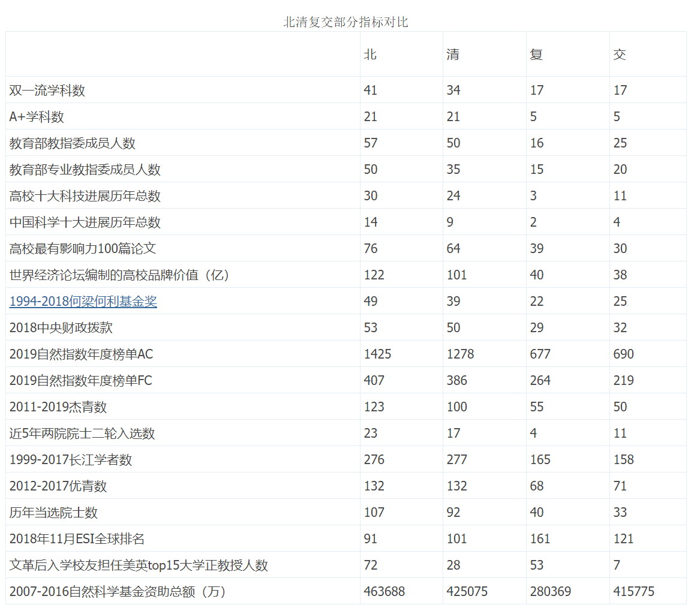700x608 pixels.
Task: Click the column header 北
Action: (370, 55)
